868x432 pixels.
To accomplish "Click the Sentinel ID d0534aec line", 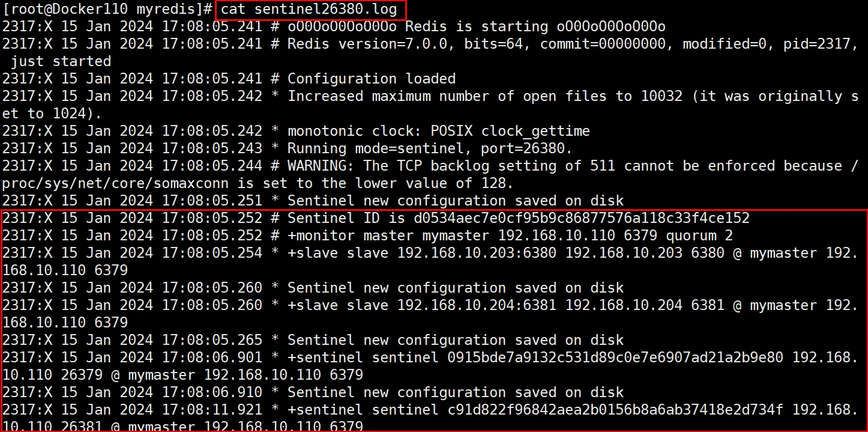I will (376, 218).
